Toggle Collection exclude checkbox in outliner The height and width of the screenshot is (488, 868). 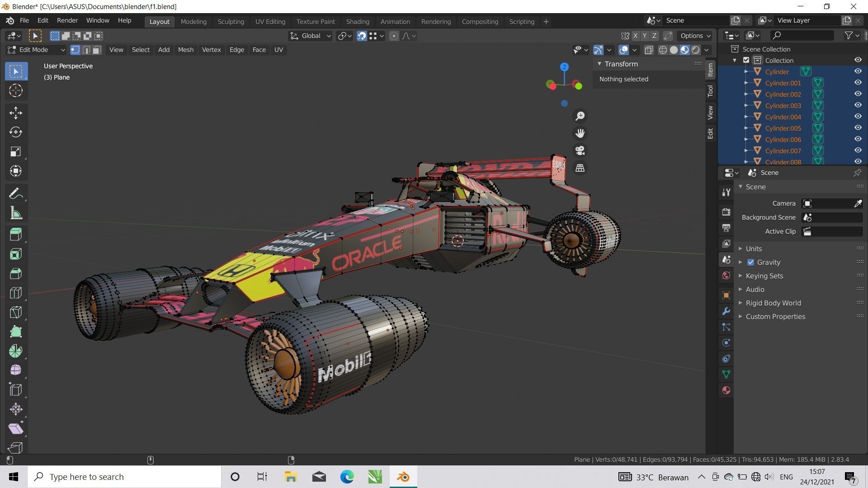click(x=746, y=60)
